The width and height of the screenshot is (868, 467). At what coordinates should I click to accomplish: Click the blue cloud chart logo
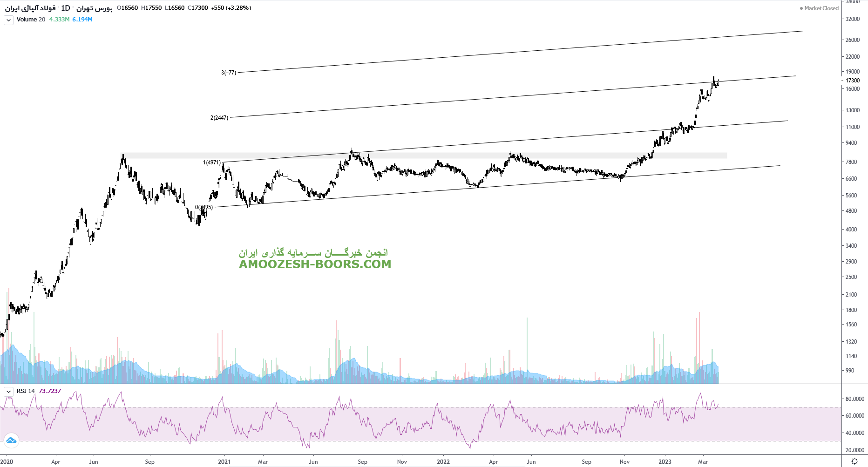coord(11,440)
